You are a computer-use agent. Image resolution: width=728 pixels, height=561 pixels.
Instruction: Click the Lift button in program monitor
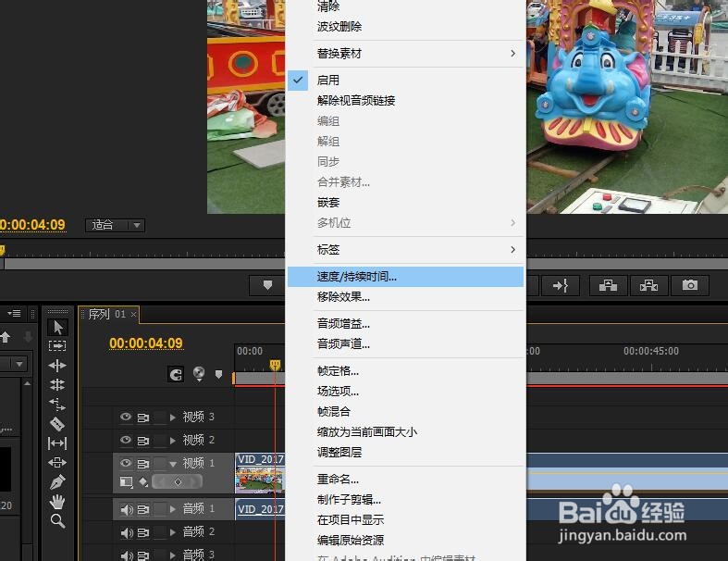click(608, 285)
